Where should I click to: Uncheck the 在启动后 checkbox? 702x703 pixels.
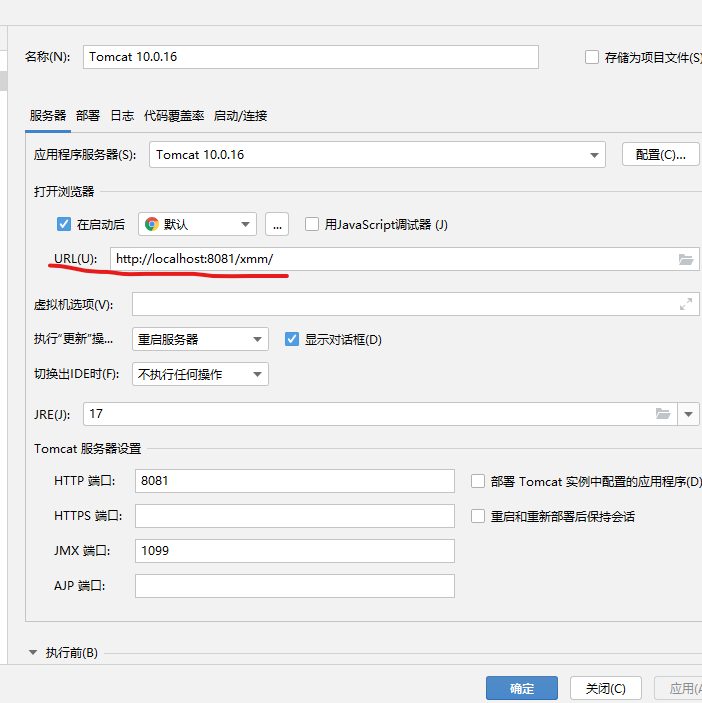tap(64, 224)
